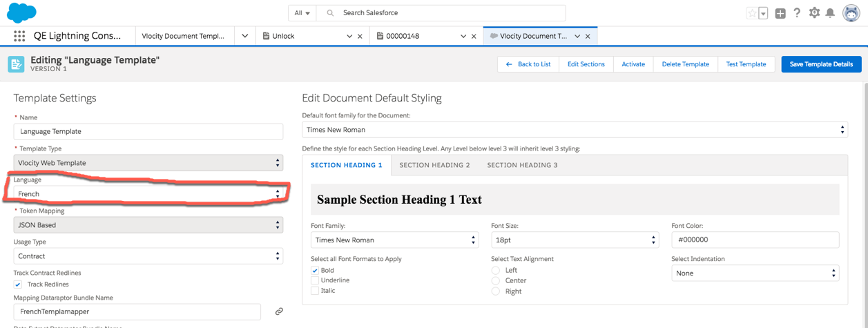Click Delete Template
Screen dimensions: 868x328
685,64
